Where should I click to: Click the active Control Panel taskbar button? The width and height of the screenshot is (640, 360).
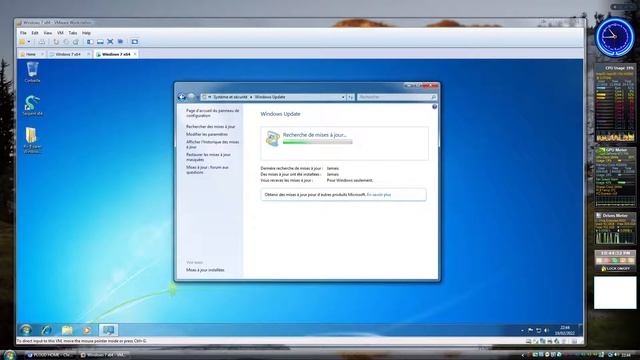pyautogui.click(x=108, y=330)
